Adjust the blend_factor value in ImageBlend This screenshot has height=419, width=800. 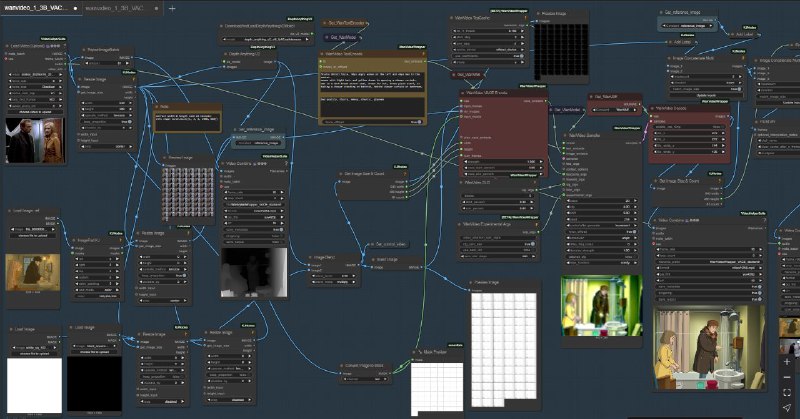[x=335, y=276]
